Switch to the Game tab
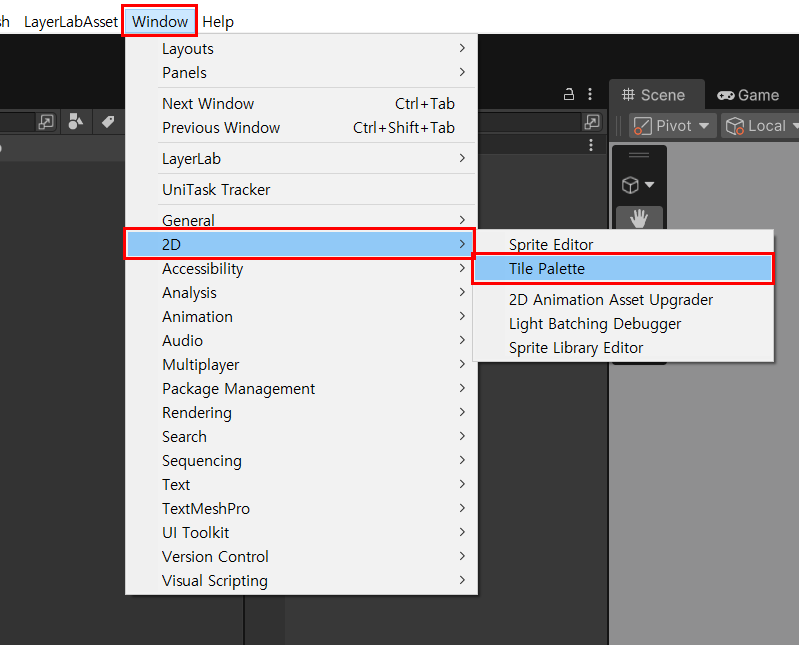This screenshot has height=645, width=799. tap(748, 95)
